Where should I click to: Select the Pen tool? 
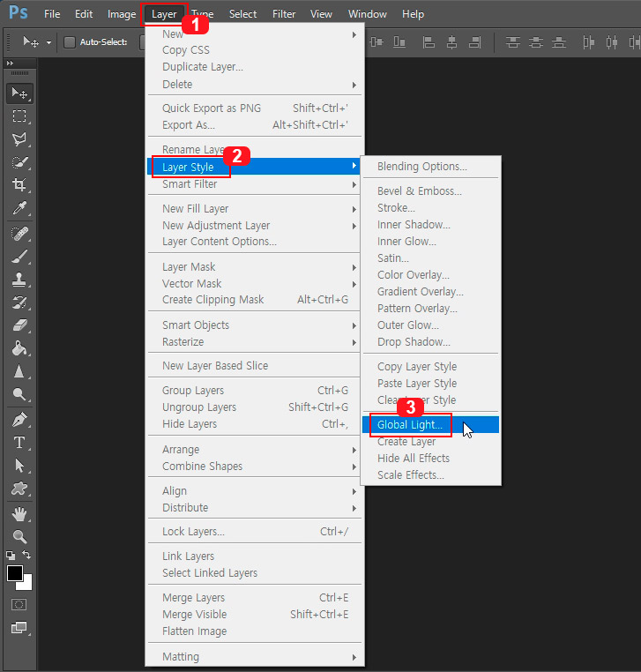[x=19, y=420]
